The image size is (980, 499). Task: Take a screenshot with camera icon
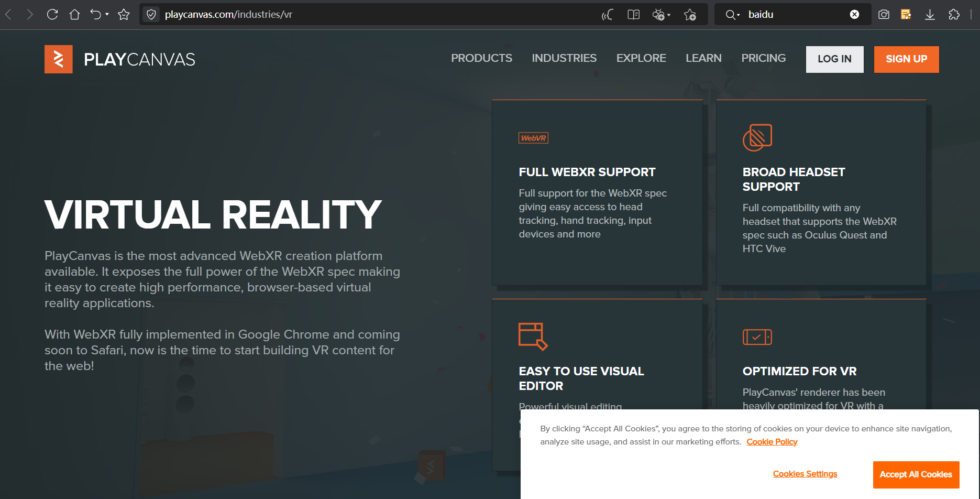(884, 15)
